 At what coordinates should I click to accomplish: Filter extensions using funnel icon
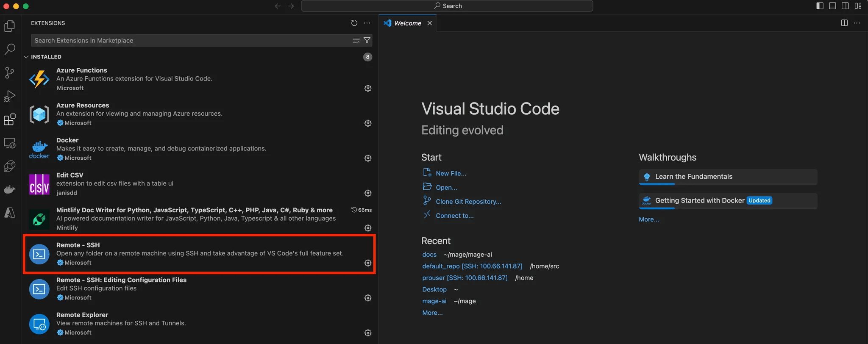click(367, 40)
